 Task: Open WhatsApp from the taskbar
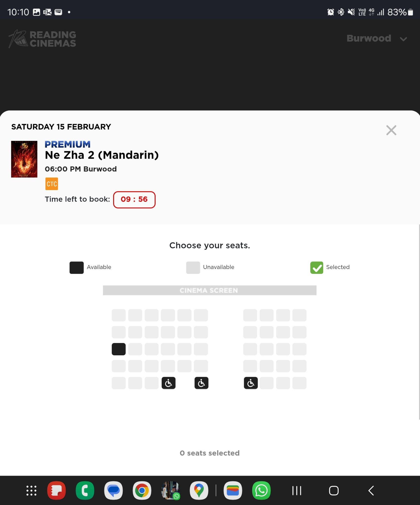[261, 490]
